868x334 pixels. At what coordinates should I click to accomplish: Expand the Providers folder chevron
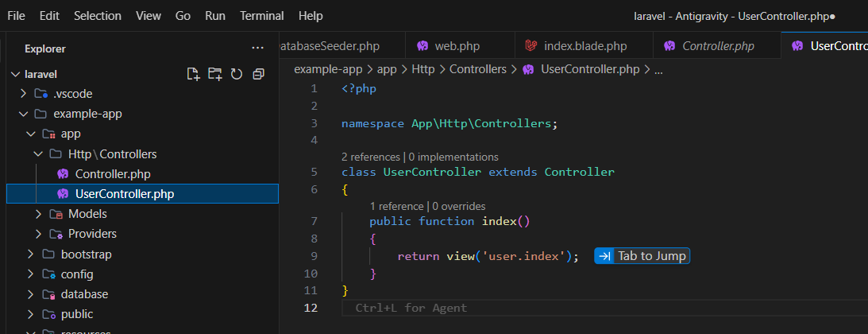click(x=38, y=234)
